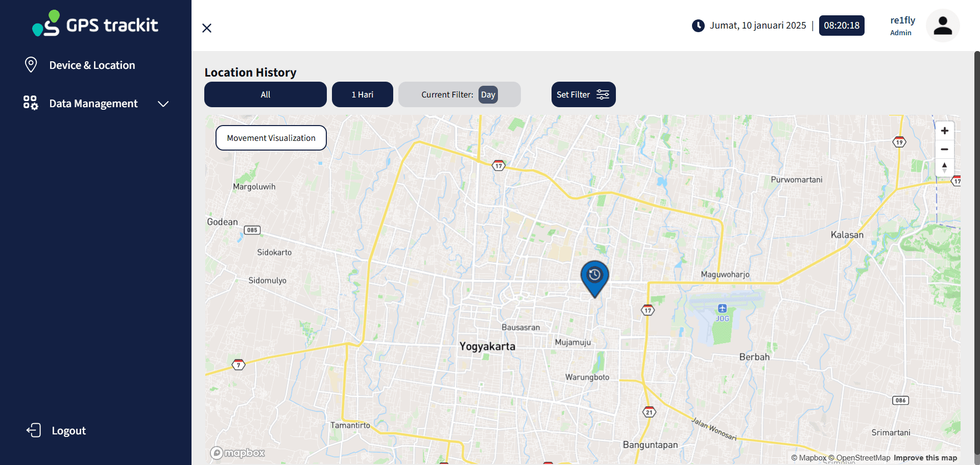Select the All history filter
The width and height of the screenshot is (980, 465).
[265, 94]
